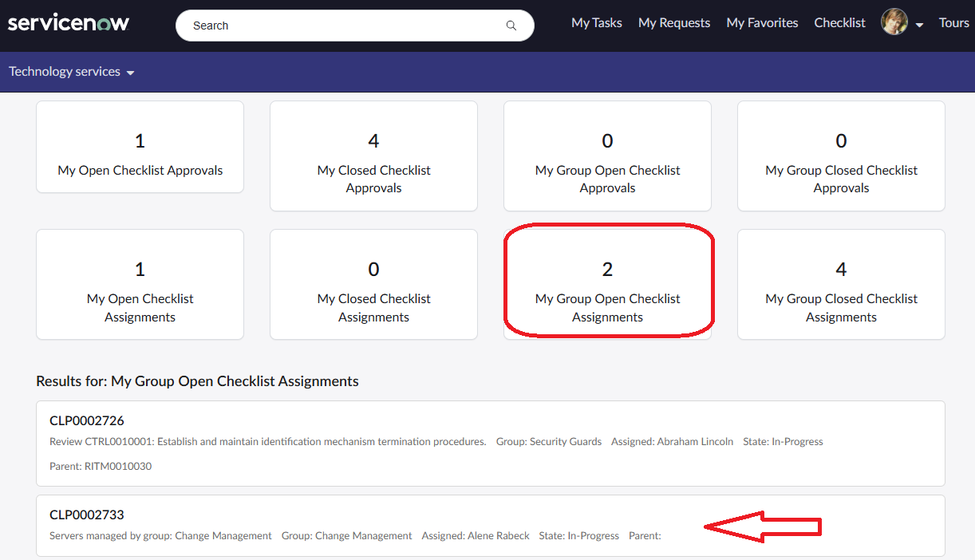Open the My Open Checklist Assignments card
Viewport: 975px width, 560px height.
coord(140,284)
